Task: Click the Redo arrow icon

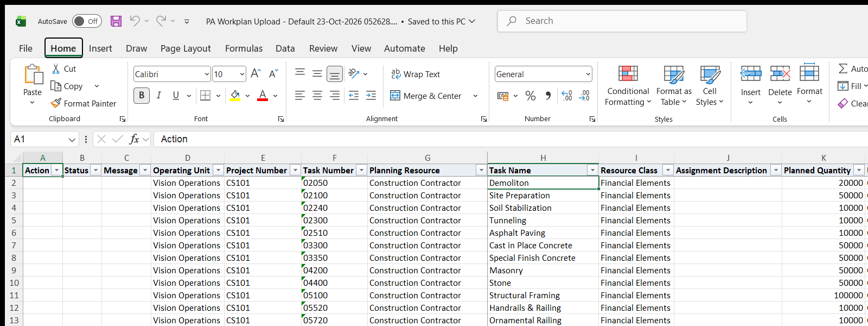Action: coord(161,21)
